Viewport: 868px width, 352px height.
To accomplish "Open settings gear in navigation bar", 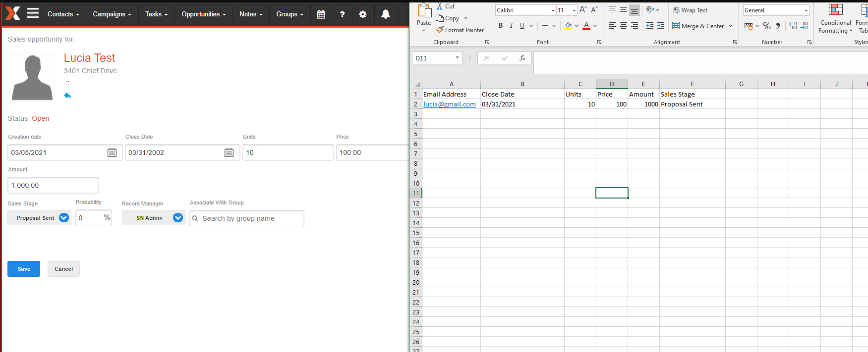I will pos(363,14).
